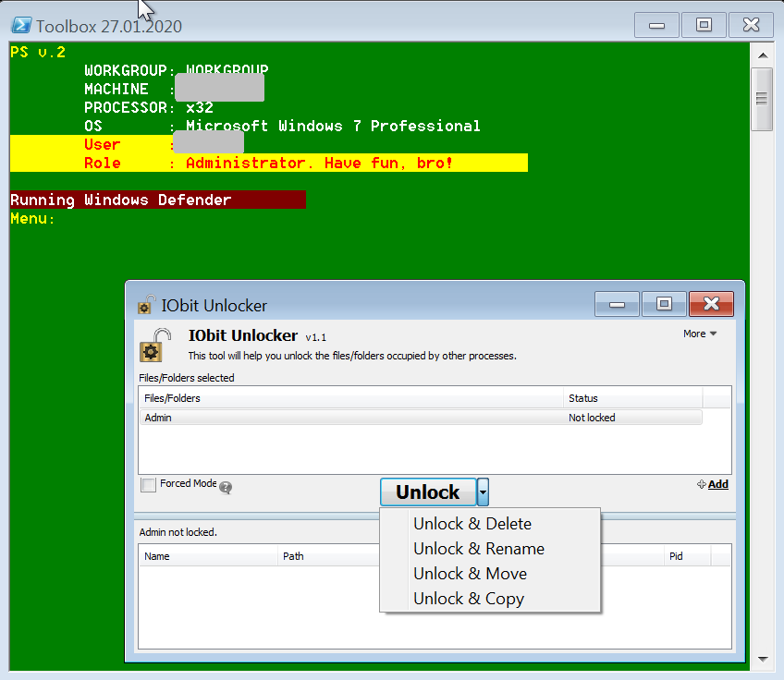Click the Name column header in the process list
The width and height of the screenshot is (784, 680).
point(207,556)
